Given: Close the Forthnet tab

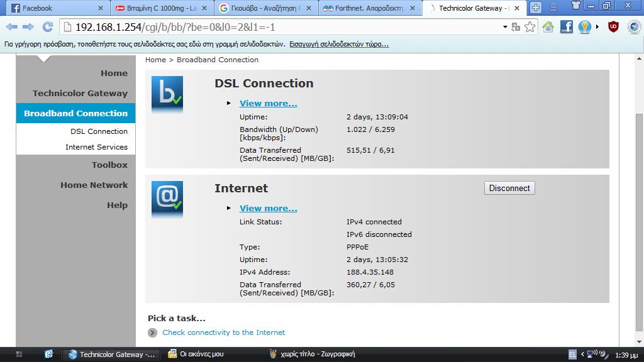Looking at the screenshot, I should coord(413,8).
